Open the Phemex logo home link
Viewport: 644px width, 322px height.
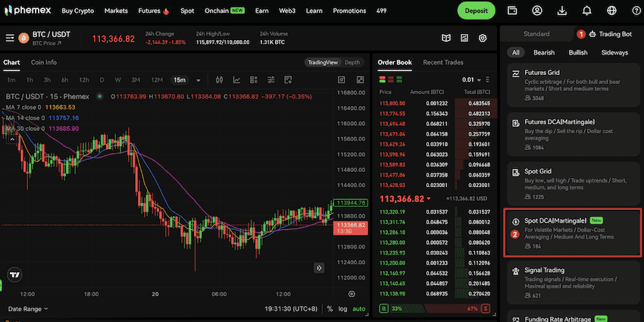tap(28, 11)
